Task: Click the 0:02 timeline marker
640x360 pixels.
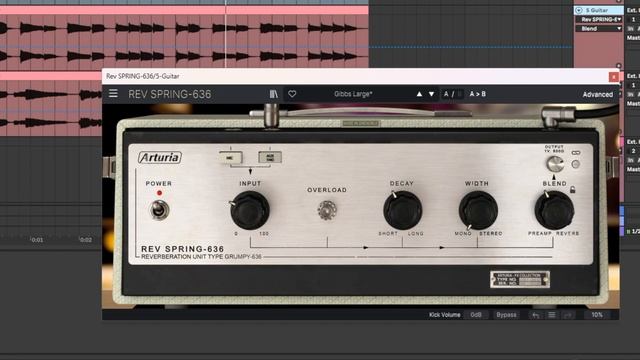Action: click(86, 240)
